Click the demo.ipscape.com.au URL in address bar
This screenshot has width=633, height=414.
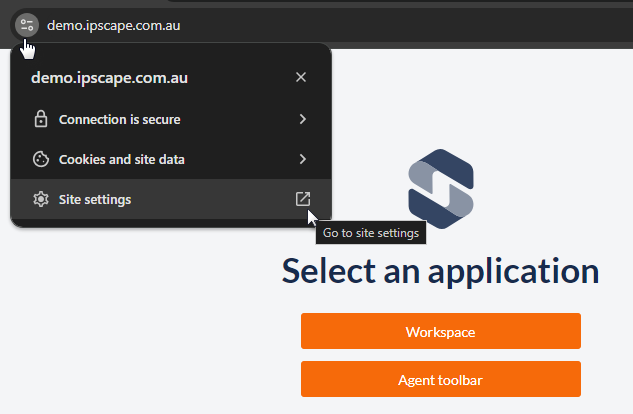click(114, 25)
